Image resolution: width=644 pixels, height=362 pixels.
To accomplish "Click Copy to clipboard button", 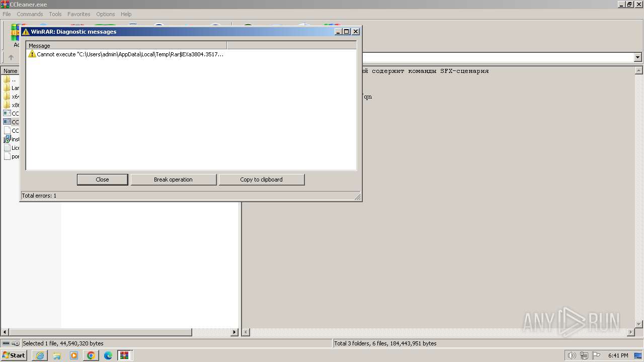I will (261, 179).
